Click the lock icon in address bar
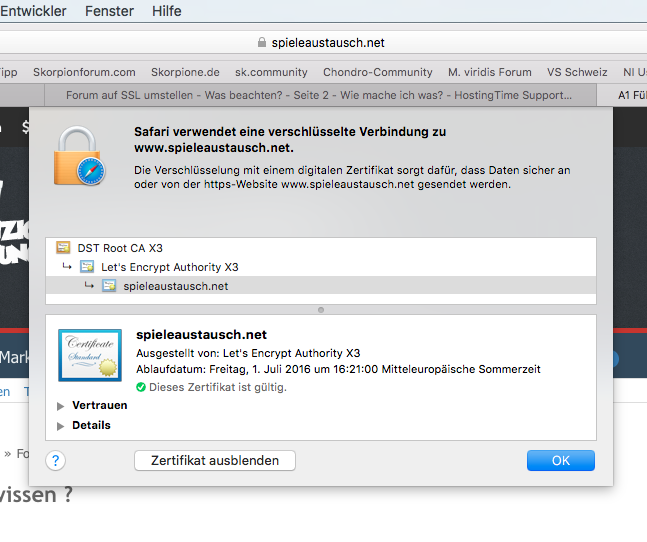Image resolution: width=647 pixels, height=542 pixels. [x=262, y=43]
